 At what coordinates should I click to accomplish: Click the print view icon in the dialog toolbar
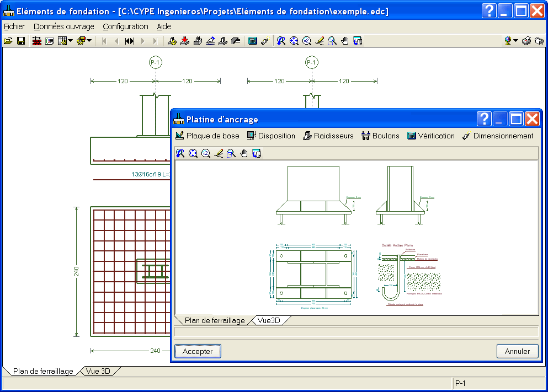point(257,153)
